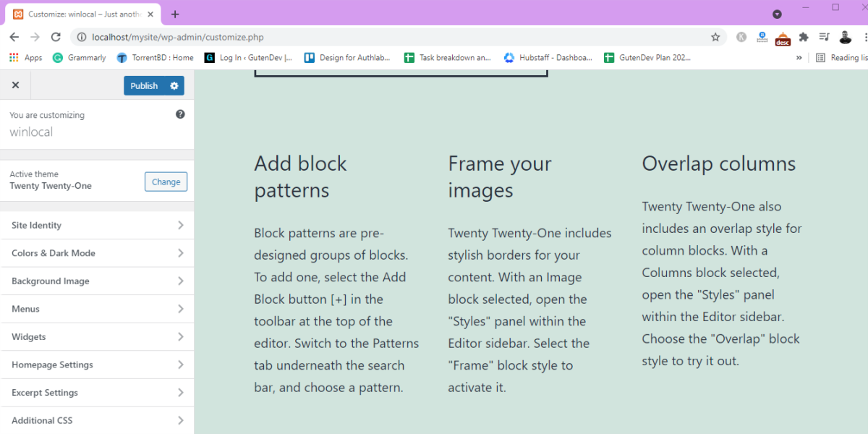
Task: Open the Apps bookmarks shortcut
Action: click(25, 58)
